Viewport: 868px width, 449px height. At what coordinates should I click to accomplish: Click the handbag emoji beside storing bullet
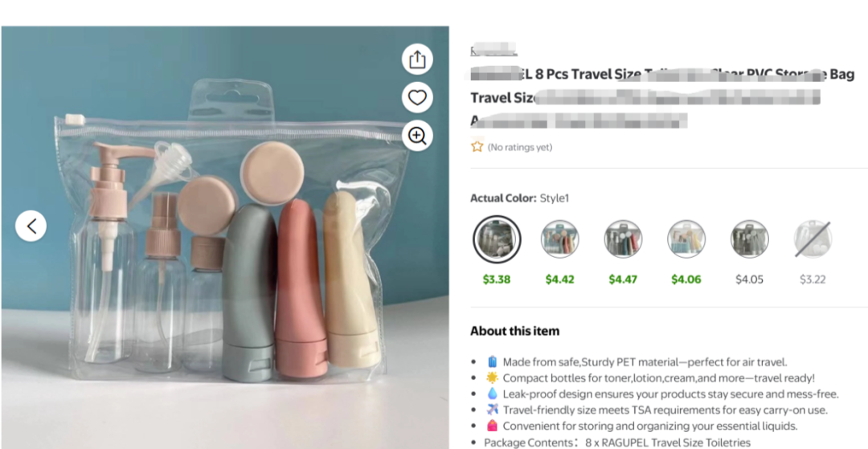coord(492,426)
